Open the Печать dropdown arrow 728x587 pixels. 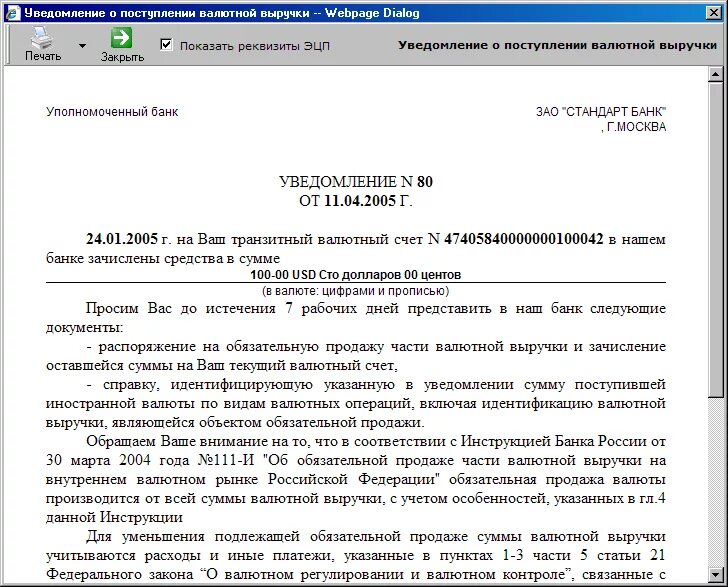[x=82, y=46]
